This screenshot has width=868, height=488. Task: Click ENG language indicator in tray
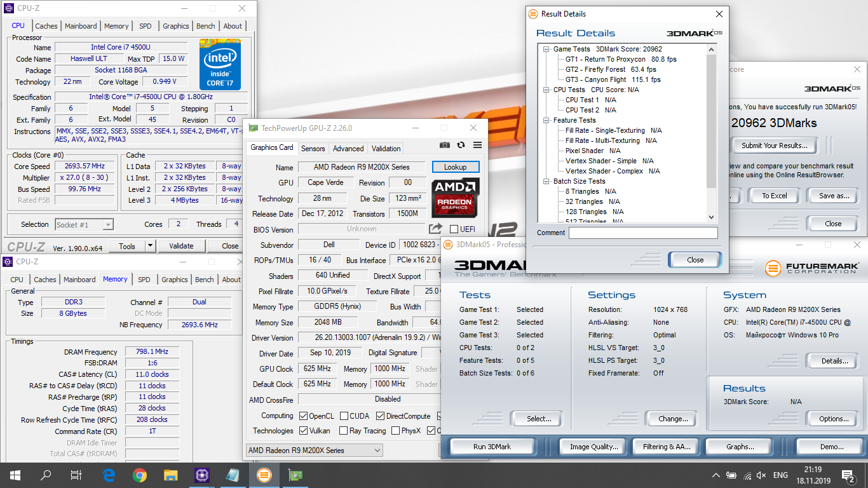780,475
